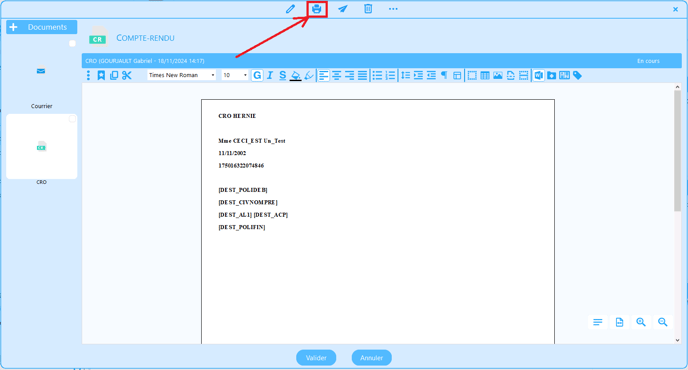Image resolution: width=688 pixels, height=370 pixels.
Task: Click 'CRO HERNIE' title text
Action: [x=237, y=116]
